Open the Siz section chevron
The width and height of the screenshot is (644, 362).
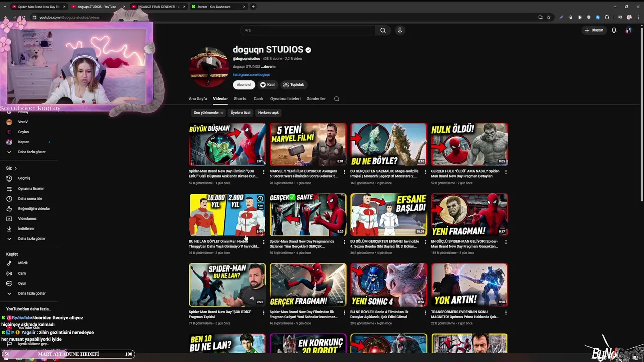pos(16,168)
